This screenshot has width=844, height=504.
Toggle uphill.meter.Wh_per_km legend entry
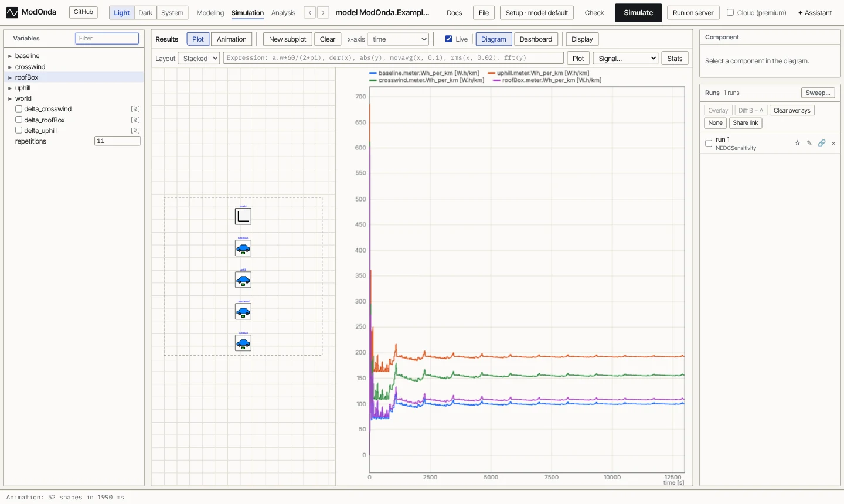tap(539, 73)
